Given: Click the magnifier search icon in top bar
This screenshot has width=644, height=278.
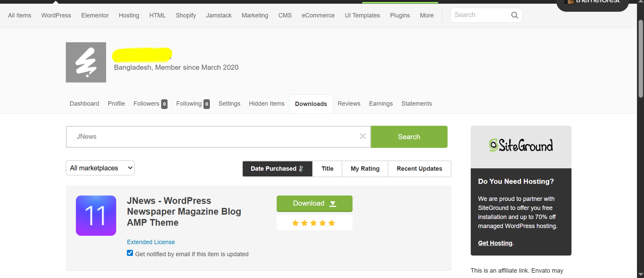Looking at the screenshot, I should [x=514, y=15].
